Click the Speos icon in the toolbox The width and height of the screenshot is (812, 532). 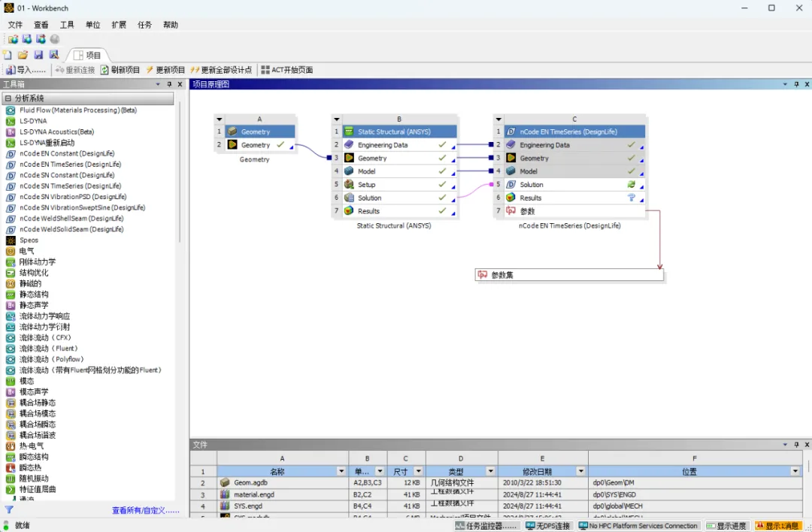pyautogui.click(x=11, y=240)
